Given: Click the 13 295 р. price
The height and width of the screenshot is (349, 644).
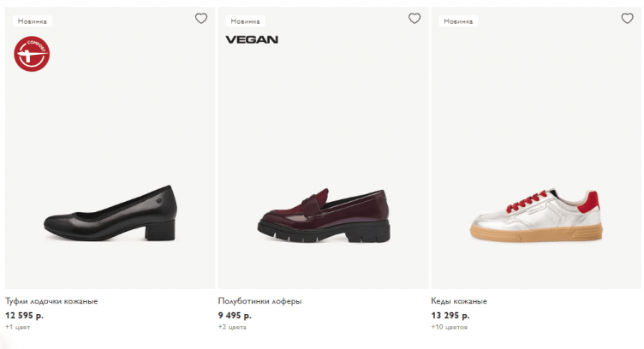Looking at the screenshot, I should click(450, 315).
